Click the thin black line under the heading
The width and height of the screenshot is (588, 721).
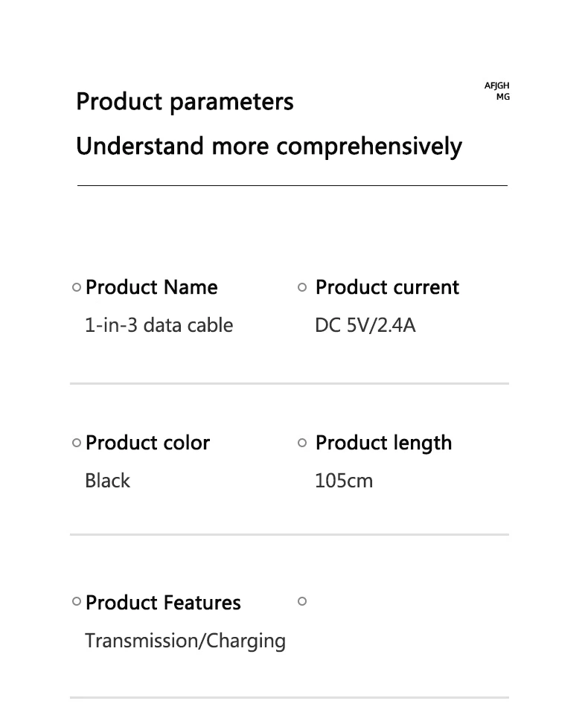pos(292,185)
